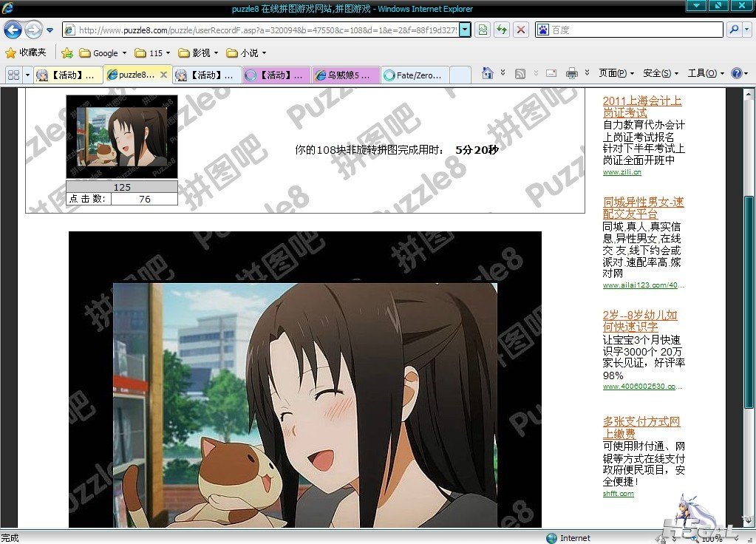Open search provider options dropdown arrow
The width and height of the screenshot is (756, 544).
[747, 30]
